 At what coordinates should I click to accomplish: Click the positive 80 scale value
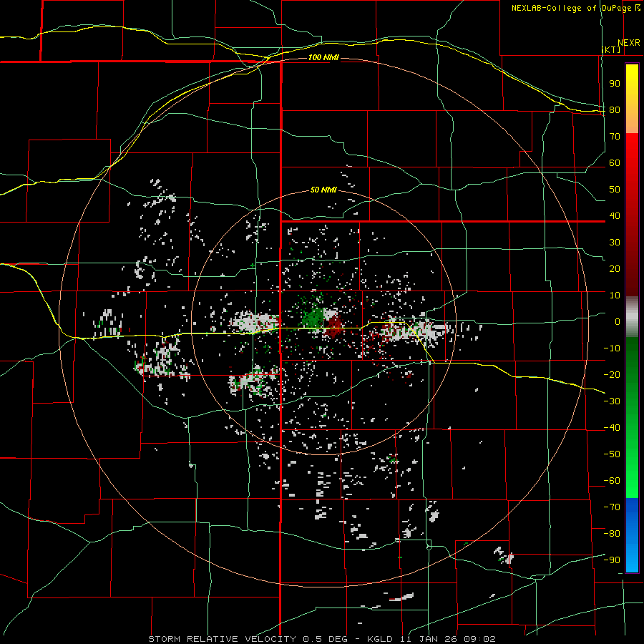615,110
